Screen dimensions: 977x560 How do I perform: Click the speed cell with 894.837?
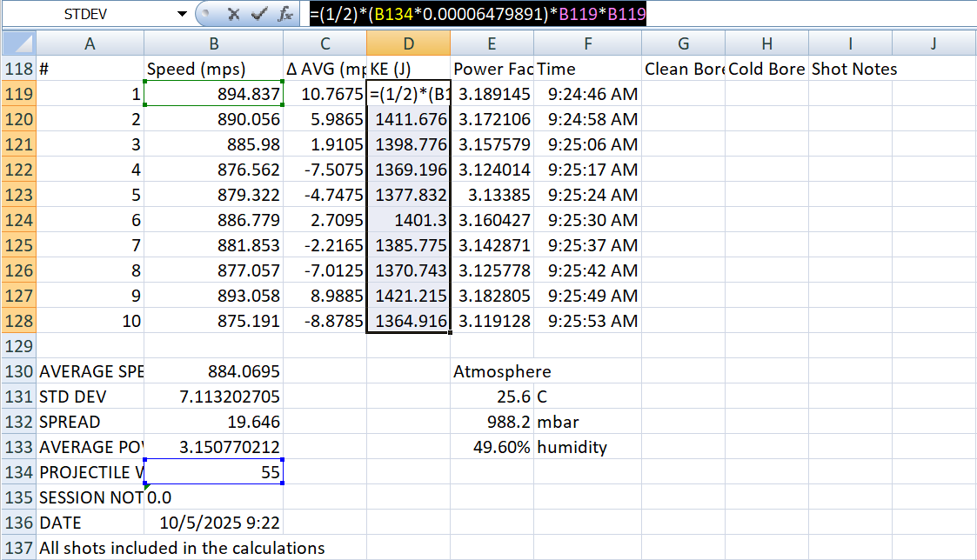[213, 94]
